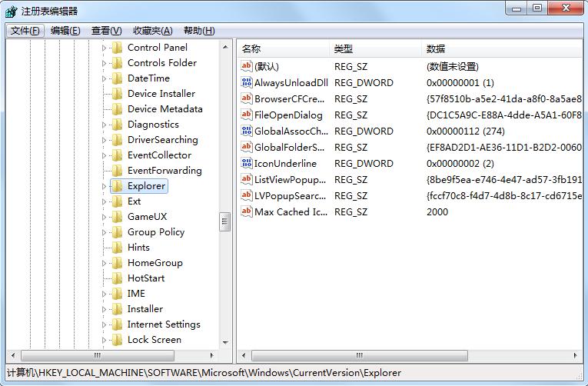The height and width of the screenshot is (386, 588).
Task: Click the 数据 column header
Action: (502, 48)
